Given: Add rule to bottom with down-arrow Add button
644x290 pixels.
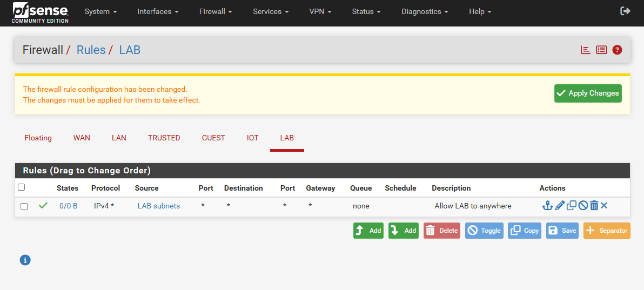Looking at the screenshot, I should (404, 231).
